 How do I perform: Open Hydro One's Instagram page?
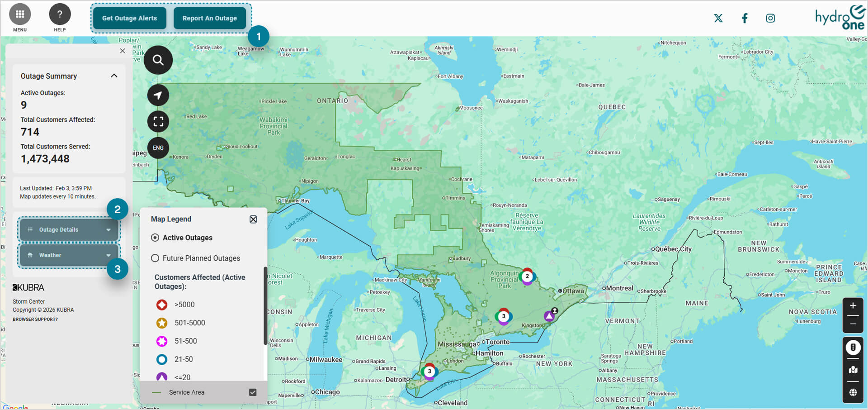[770, 18]
